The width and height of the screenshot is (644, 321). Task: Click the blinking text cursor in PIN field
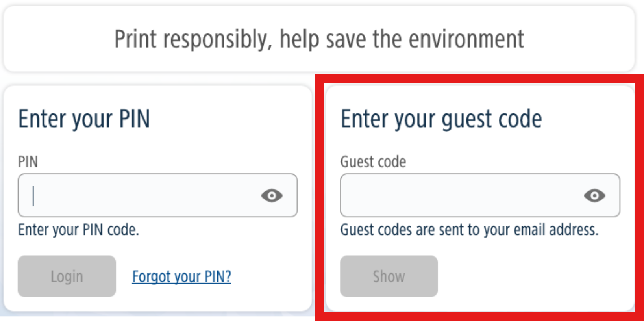[33, 196]
